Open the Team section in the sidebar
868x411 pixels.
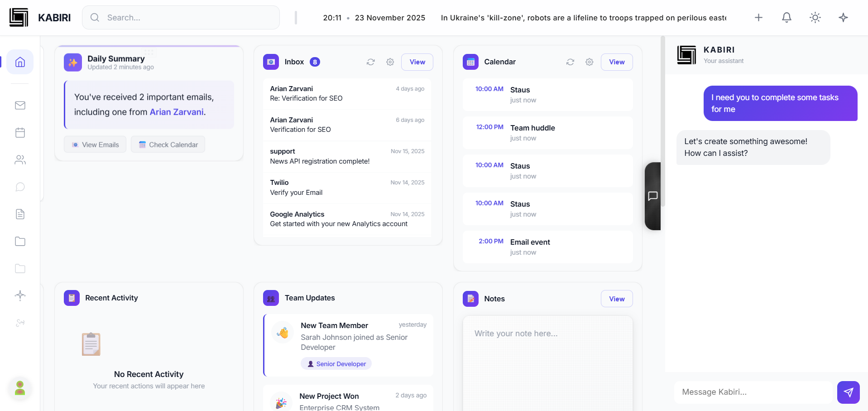click(x=20, y=160)
